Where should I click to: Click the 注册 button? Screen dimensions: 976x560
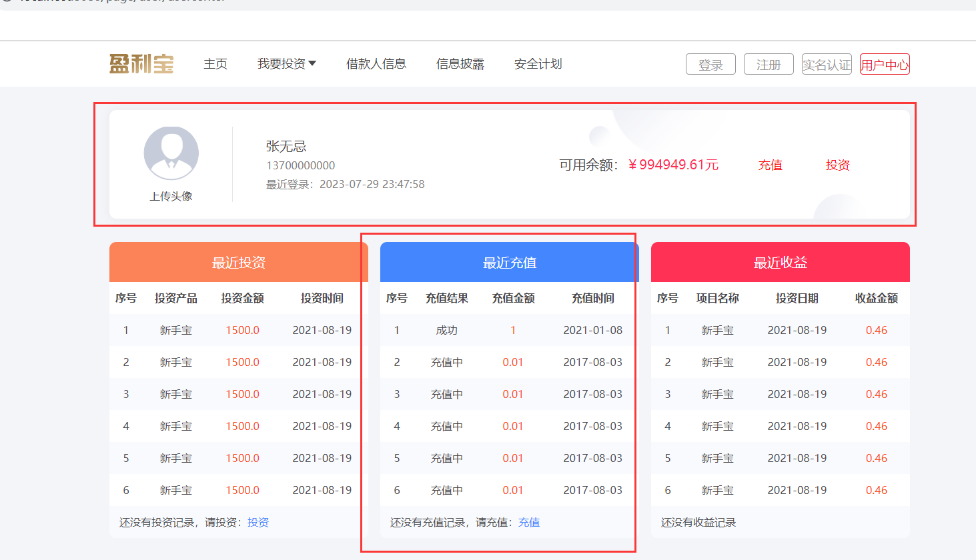tap(769, 65)
